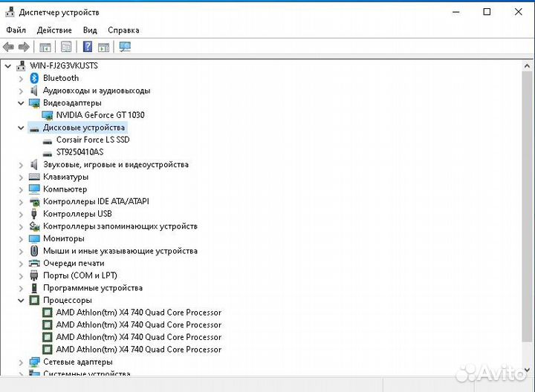Screen dimensions: 535x392
Task: Expand the Bluetooth category
Action: coord(21,79)
